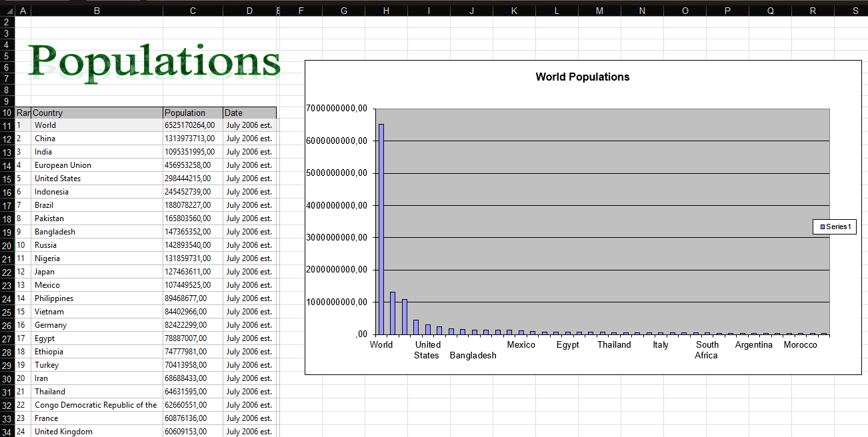
Task: Click the Population header cell
Action: click(193, 113)
